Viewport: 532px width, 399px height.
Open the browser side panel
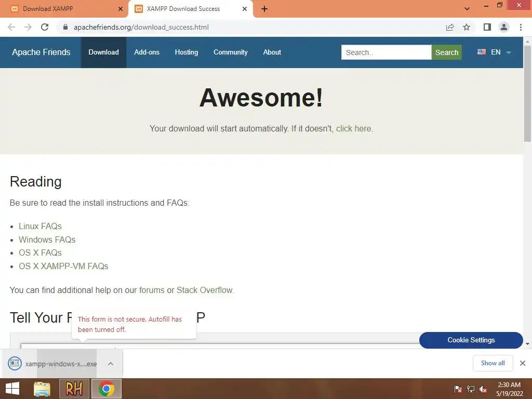(487, 27)
